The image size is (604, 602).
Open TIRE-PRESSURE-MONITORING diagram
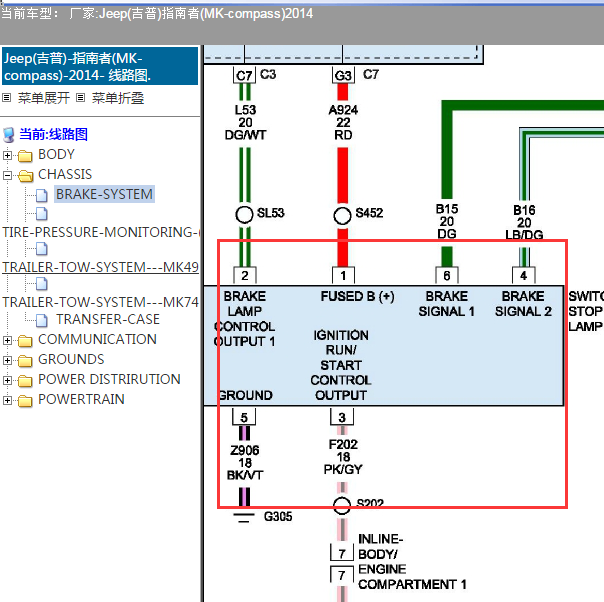click(100, 232)
